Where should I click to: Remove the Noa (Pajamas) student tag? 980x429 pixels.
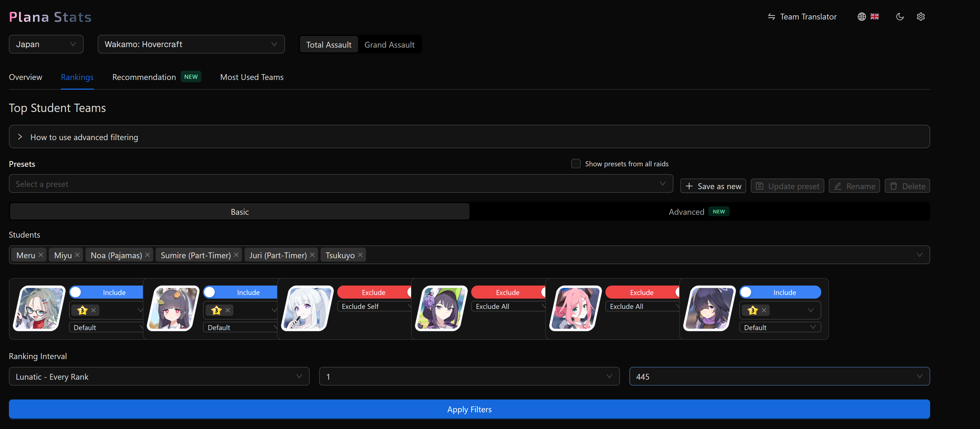click(148, 255)
